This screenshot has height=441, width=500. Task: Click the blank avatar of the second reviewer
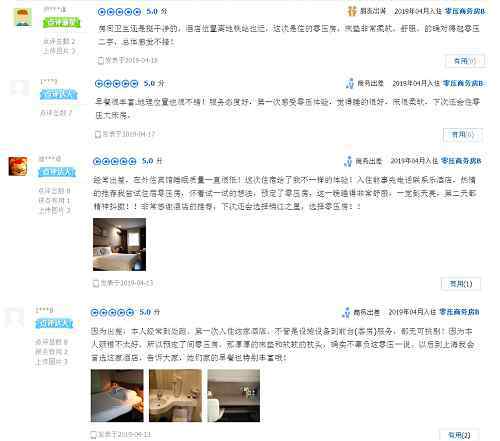point(19,88)
